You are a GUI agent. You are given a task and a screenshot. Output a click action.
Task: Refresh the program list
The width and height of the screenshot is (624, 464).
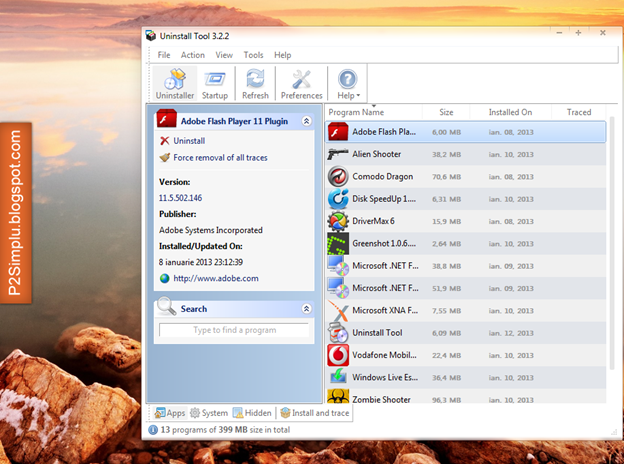tap(255, 84)
